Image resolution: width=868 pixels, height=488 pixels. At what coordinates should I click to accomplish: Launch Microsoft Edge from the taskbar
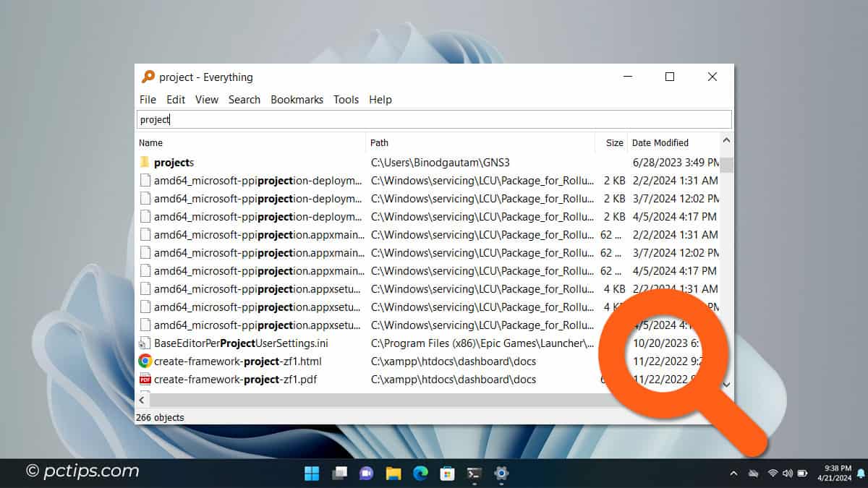click(420, 474)
